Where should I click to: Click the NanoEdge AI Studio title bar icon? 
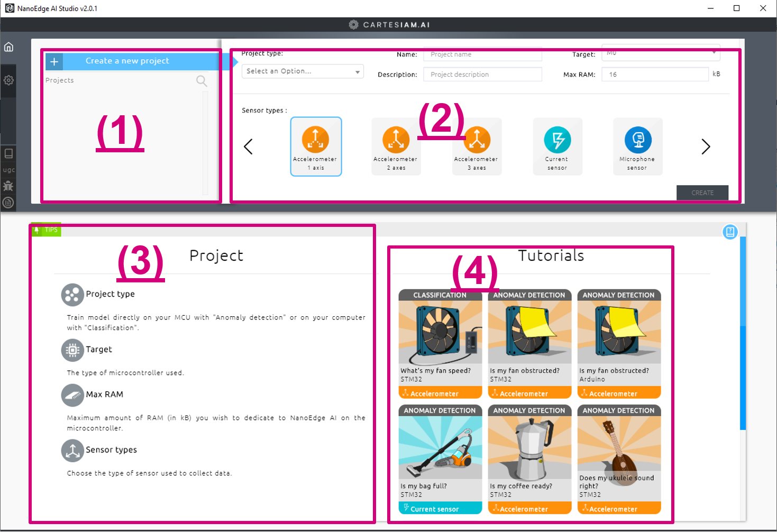pos(10,8)
